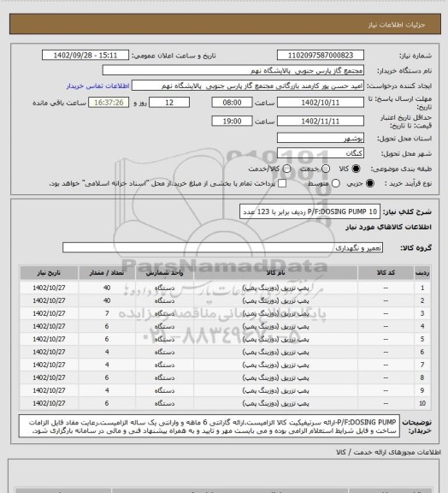
Task: Select the متوسط purchase type radio
Action: (x=335, y=183)
